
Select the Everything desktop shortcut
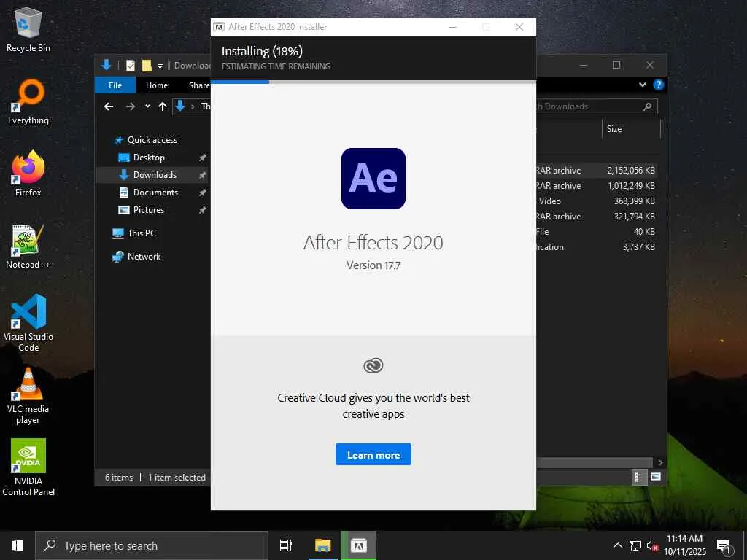pos(28,102)
